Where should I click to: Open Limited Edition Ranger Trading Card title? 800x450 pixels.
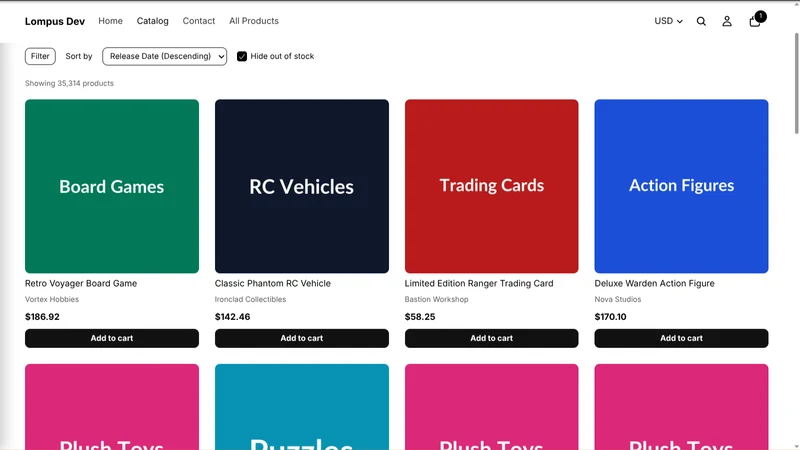479,283
